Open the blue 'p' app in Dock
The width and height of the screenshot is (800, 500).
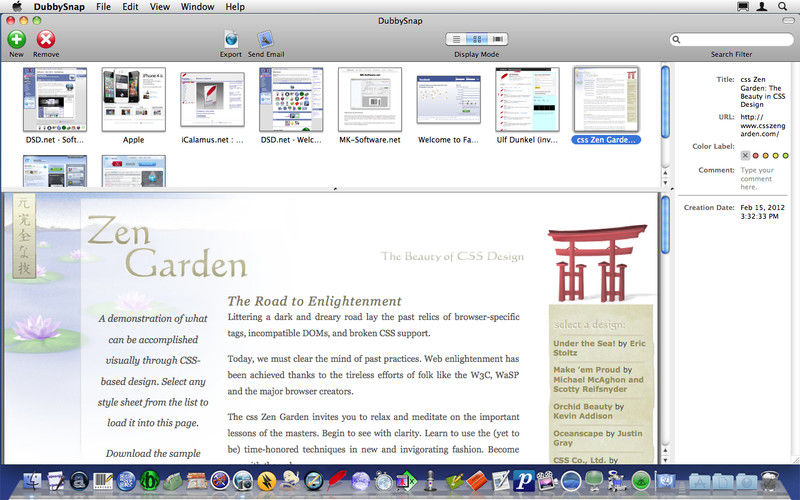pos(523,481)
